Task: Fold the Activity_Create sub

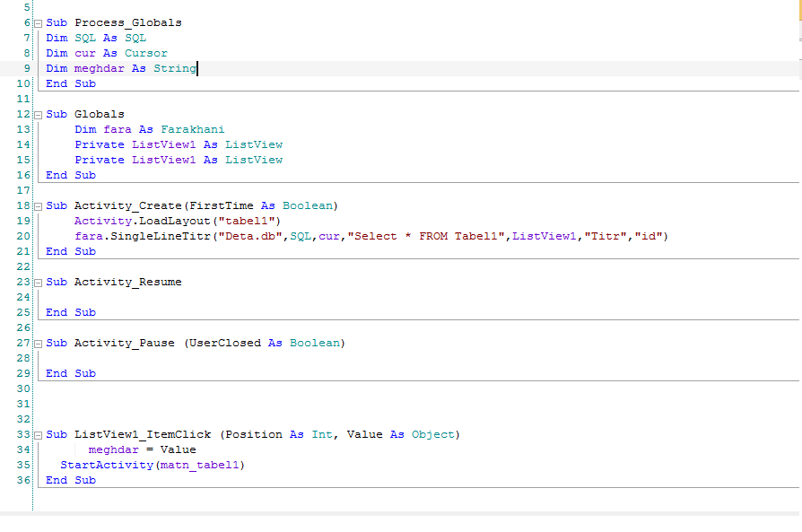Action: click(38, 205)
